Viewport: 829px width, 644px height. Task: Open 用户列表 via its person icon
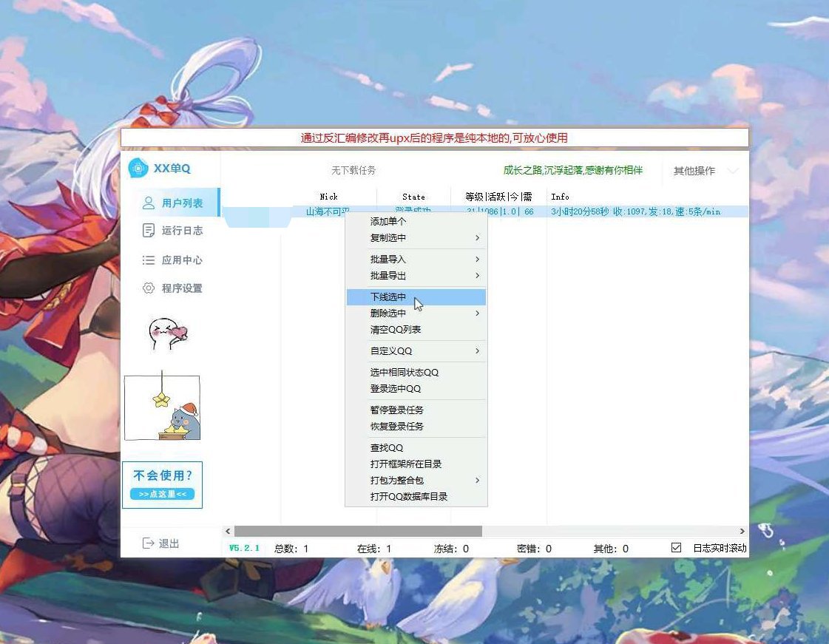pos(149,203)
